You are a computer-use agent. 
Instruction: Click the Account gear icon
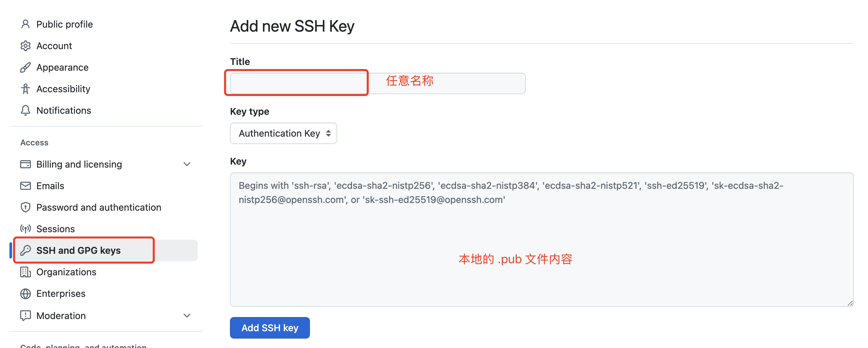(26, 46)
